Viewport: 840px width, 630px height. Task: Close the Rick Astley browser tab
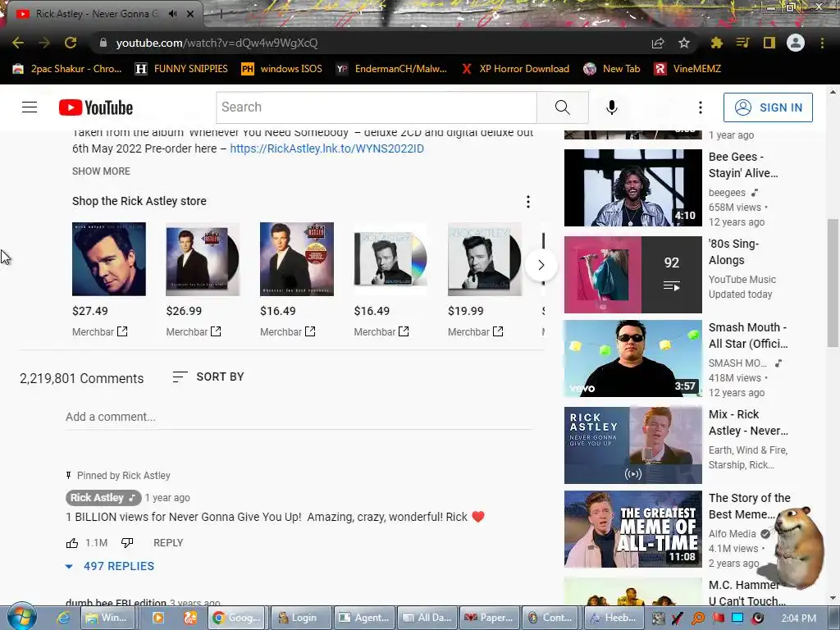[190, 14]
